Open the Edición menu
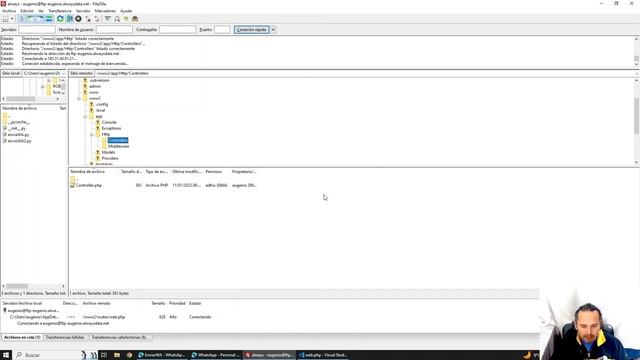Screen dimensions: 640x360 coord(27,11)
